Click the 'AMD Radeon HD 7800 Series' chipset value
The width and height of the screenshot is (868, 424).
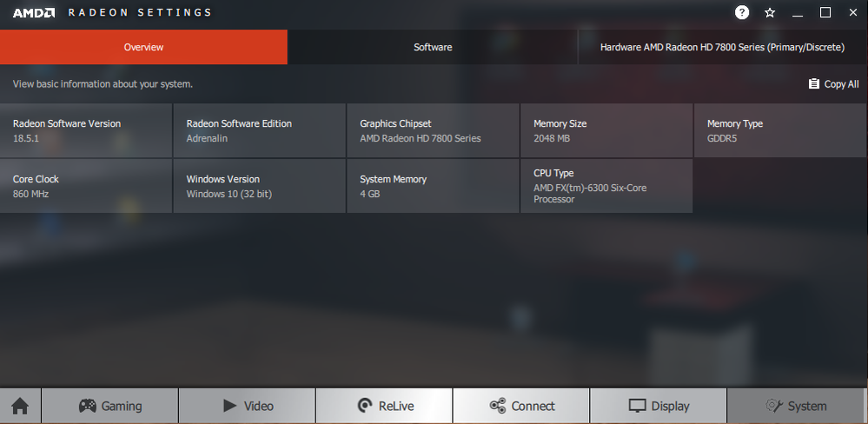click(421, 138)
